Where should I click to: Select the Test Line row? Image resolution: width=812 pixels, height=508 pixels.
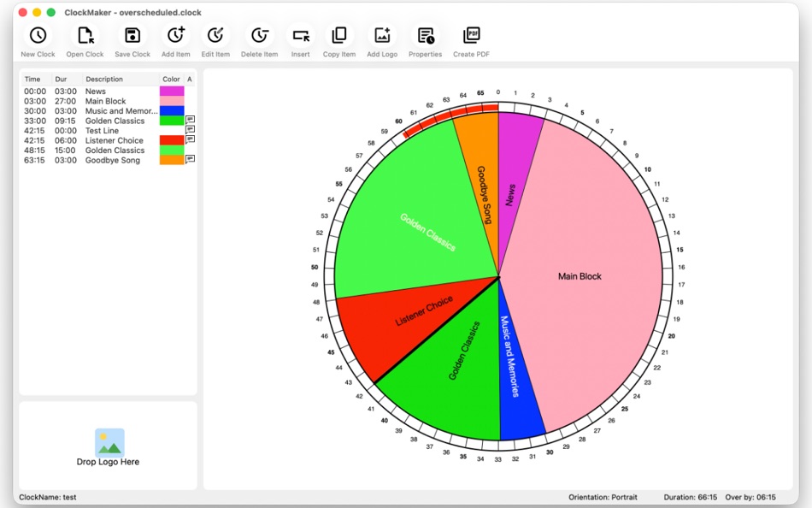click(x=109, y=131)
